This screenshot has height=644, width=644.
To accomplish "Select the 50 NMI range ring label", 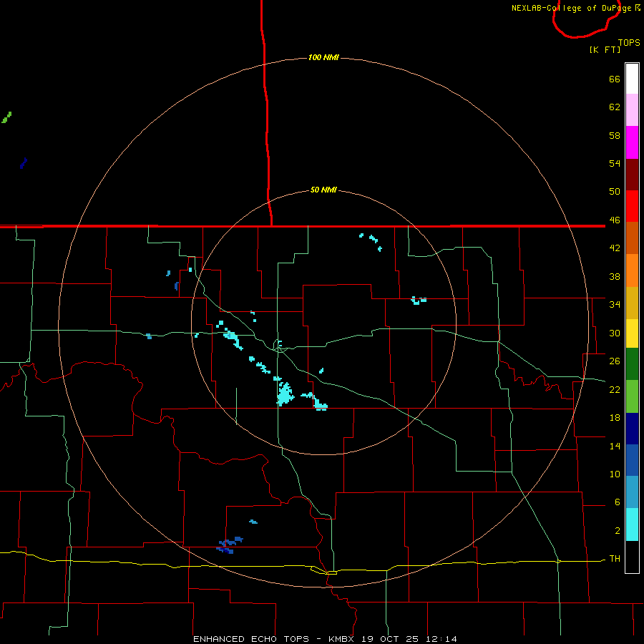I will (323, 190).
